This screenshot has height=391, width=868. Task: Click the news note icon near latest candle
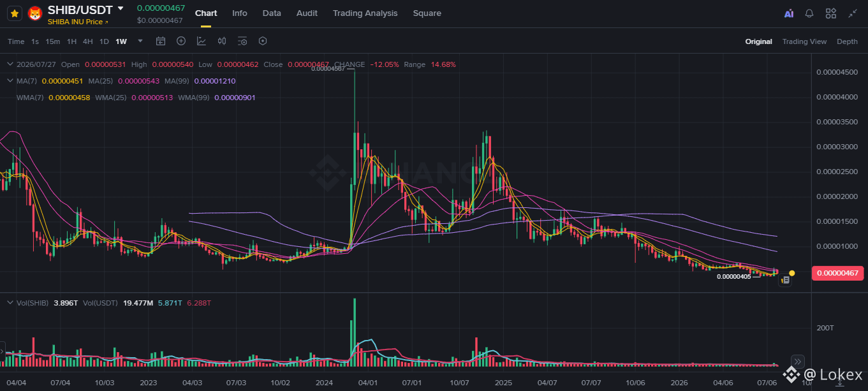pyautogui.click(x=785, y=279)
